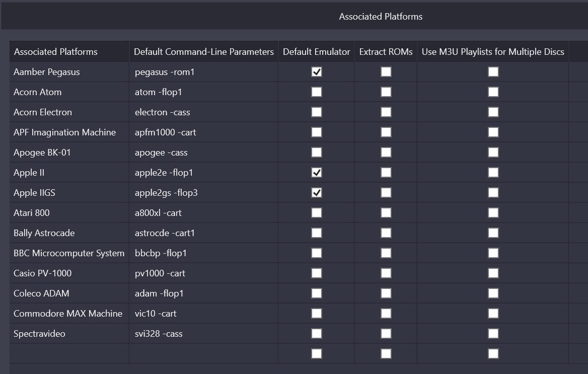
Task: Sort by Extract ROMs column header
Action: click(386, 52)
